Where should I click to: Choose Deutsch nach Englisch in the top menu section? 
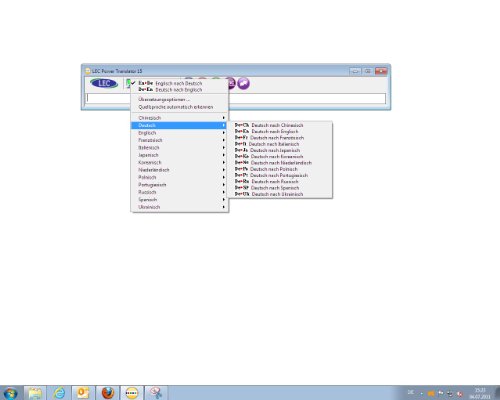pyautogui.click(x=179, y=90)
